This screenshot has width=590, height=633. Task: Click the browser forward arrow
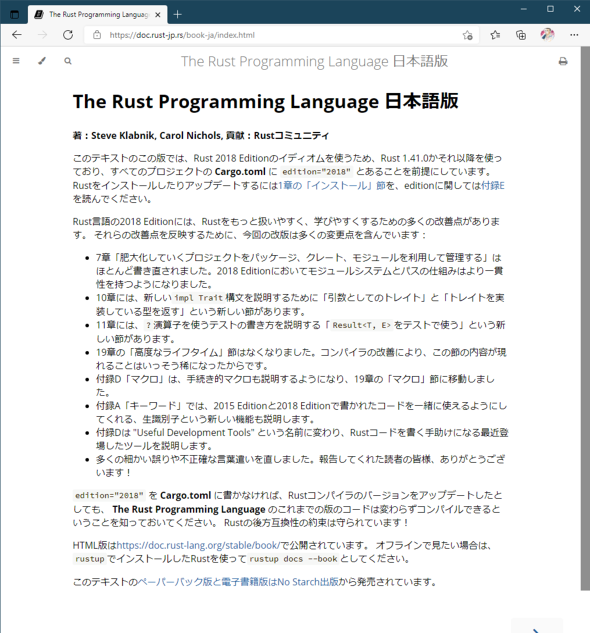tap(42, 35)
